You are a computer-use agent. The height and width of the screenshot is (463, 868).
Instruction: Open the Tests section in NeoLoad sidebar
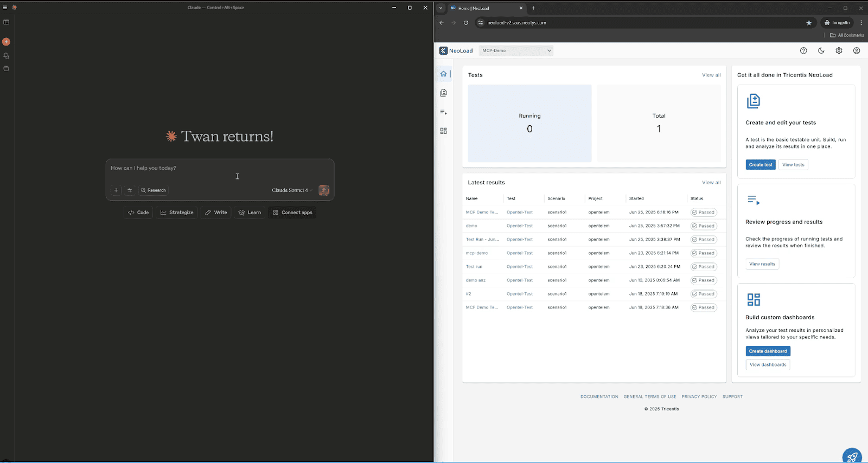[x=444, y=93]
